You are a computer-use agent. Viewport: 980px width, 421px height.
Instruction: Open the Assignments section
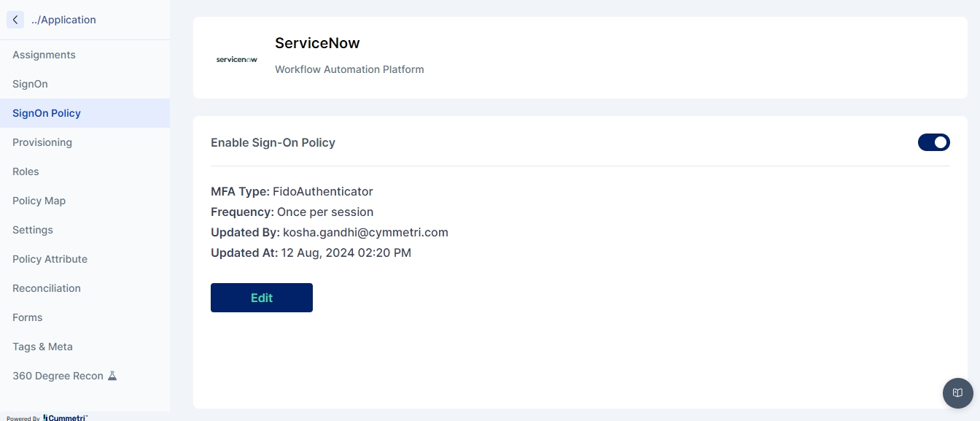[44, 55]
